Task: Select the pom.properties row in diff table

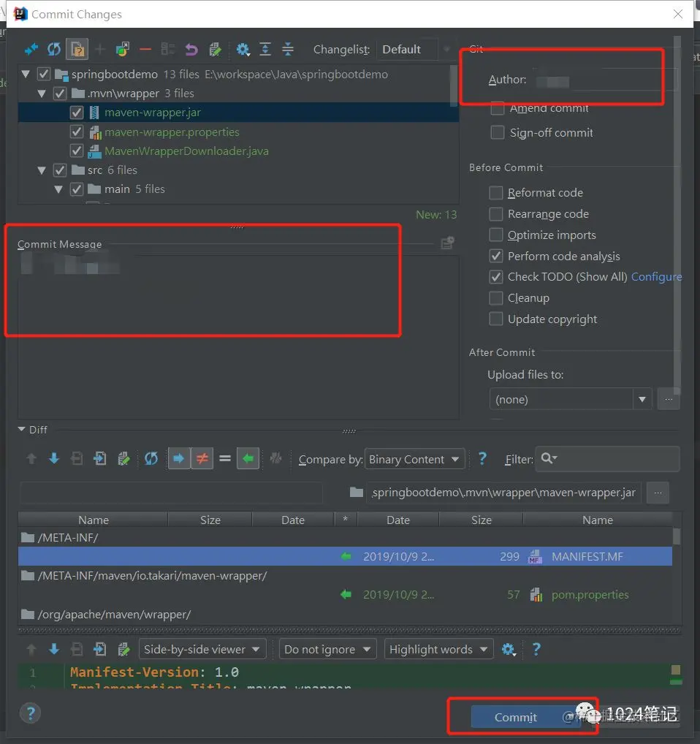Action: [x=346, y=594]
